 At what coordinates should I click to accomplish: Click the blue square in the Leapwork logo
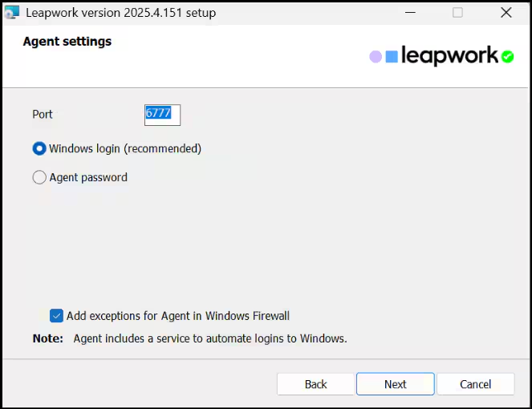click(x=392, y=57)
